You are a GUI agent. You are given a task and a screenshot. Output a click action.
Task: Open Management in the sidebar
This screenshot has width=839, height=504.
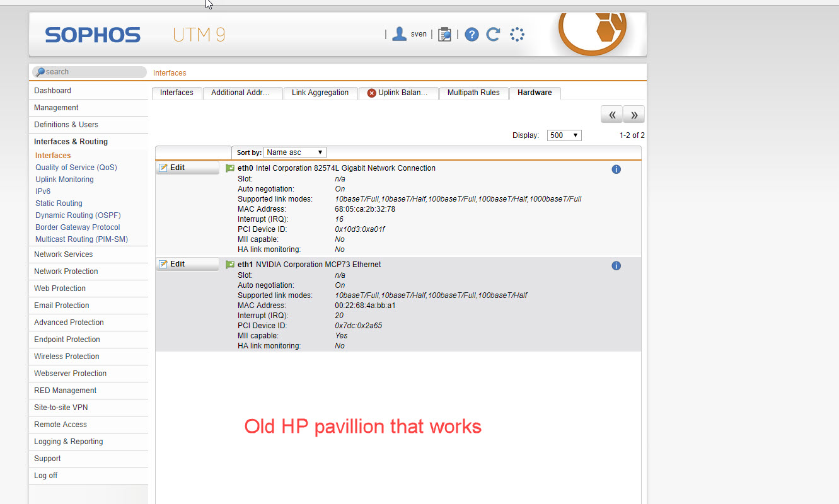pos(88,108)
